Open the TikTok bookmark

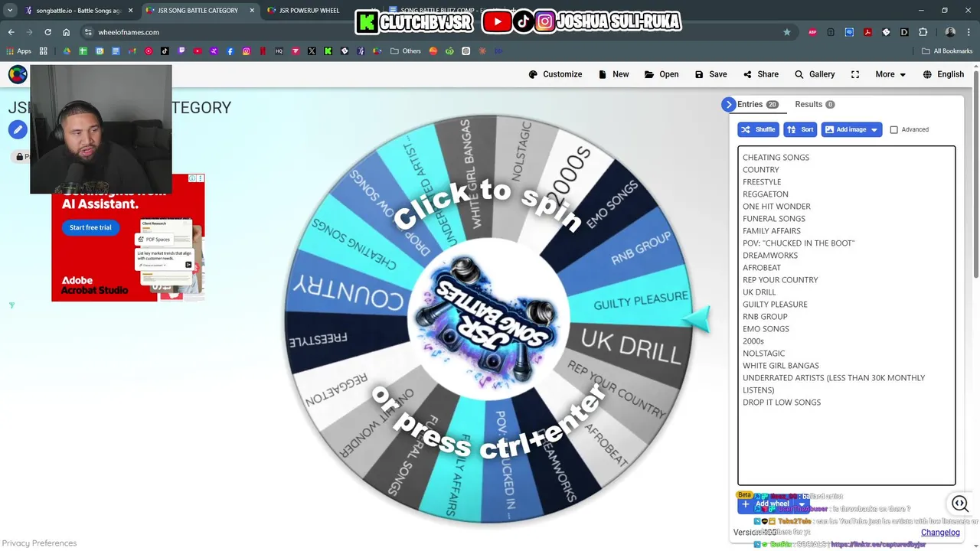(x=165, y=51)
